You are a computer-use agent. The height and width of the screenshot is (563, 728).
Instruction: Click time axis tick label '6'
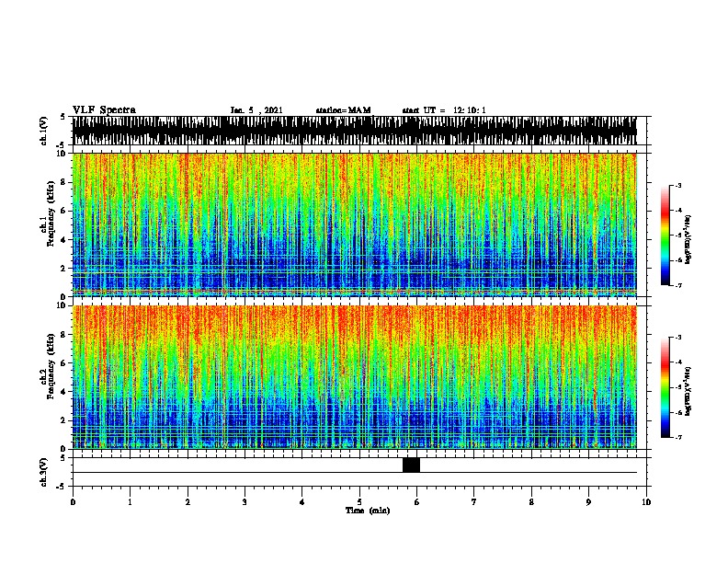[x=417, y=501]
